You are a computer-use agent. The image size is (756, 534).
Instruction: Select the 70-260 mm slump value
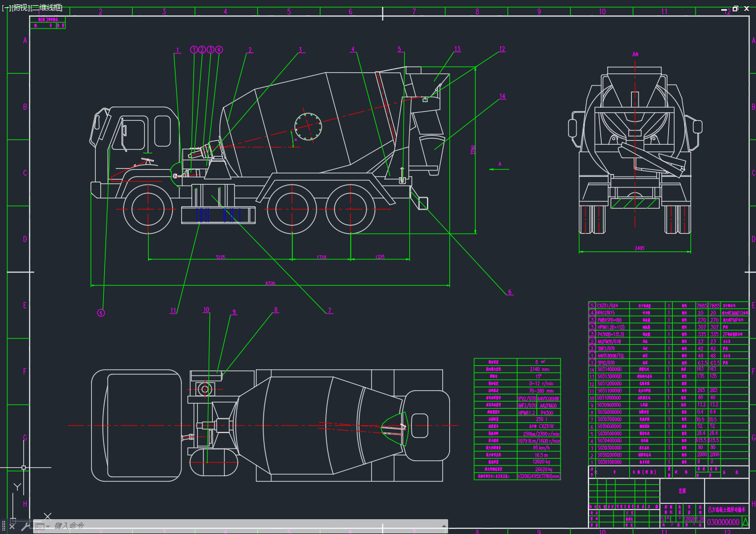540,390
